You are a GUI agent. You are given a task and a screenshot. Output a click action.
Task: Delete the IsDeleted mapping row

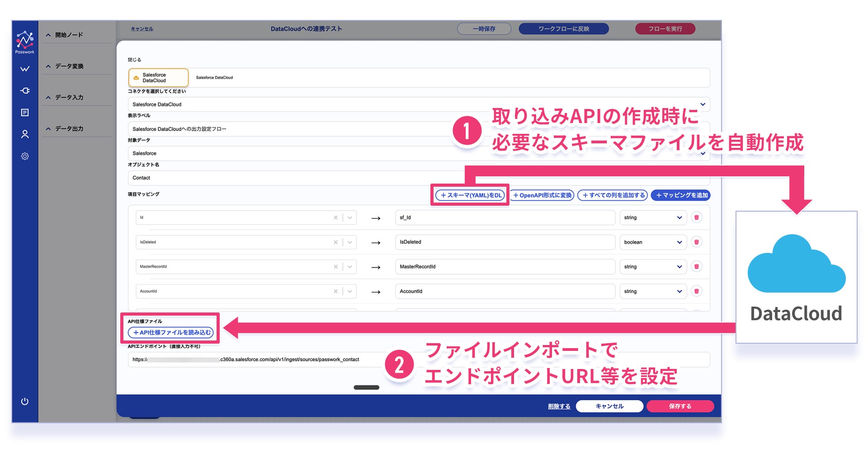(697, 242)
